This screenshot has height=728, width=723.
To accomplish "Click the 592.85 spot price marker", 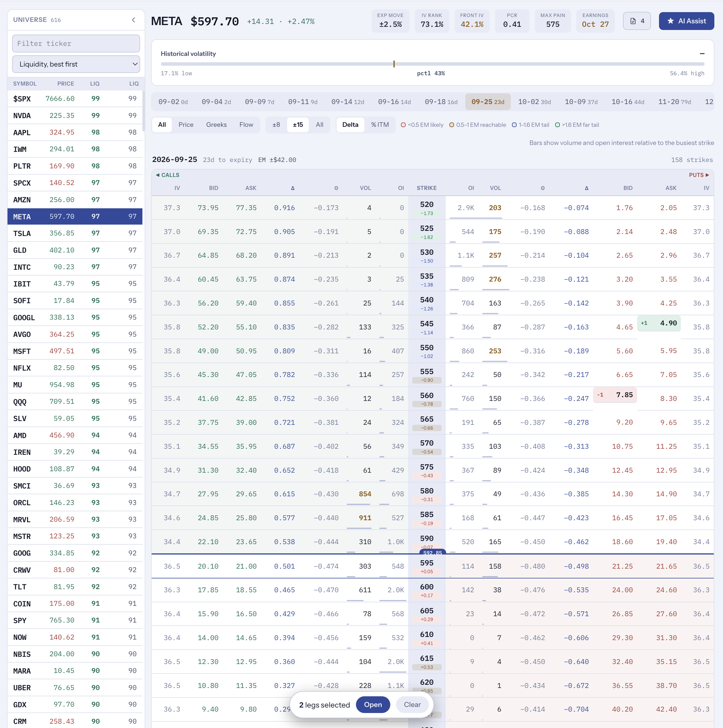I will tap(432, 552).
